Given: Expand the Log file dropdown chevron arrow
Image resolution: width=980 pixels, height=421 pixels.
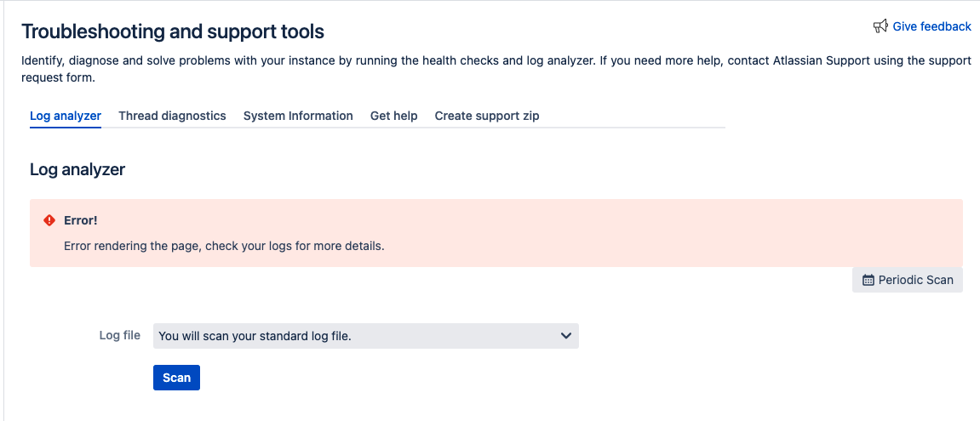Looking at the screenshot, I should point(566,336).
